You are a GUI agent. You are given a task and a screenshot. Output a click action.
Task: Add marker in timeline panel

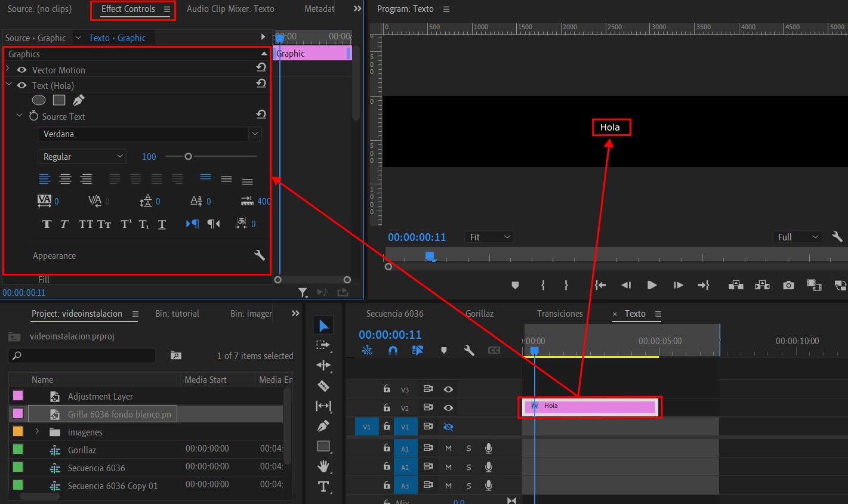443,350
